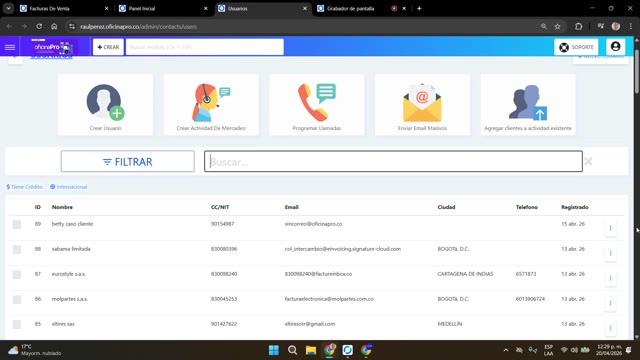This screenshot has height=360, width=640.
Task: Check the box for eurostyle s.a.s.
Action: tap(17, 274)
